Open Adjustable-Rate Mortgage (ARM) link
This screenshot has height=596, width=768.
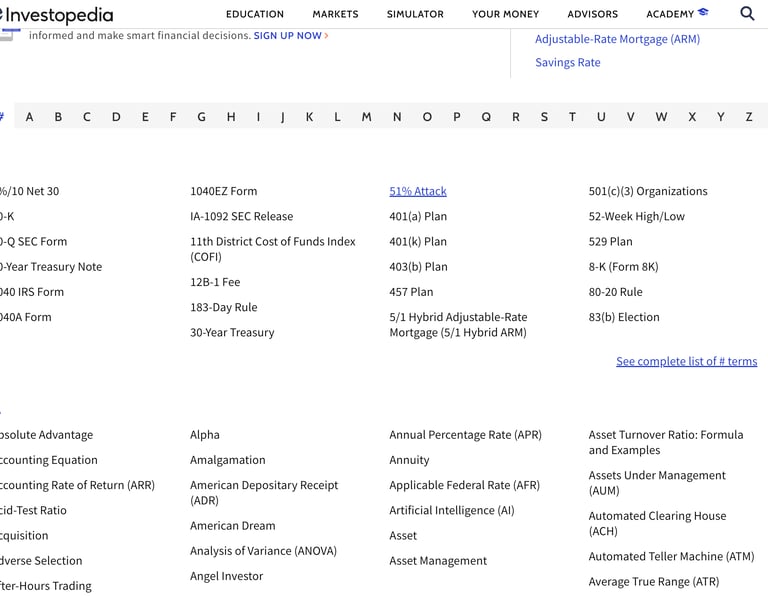617,39
